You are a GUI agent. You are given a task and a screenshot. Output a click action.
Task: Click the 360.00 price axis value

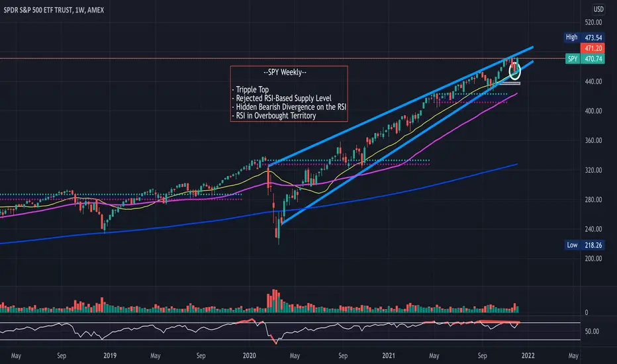pos(593,140)
